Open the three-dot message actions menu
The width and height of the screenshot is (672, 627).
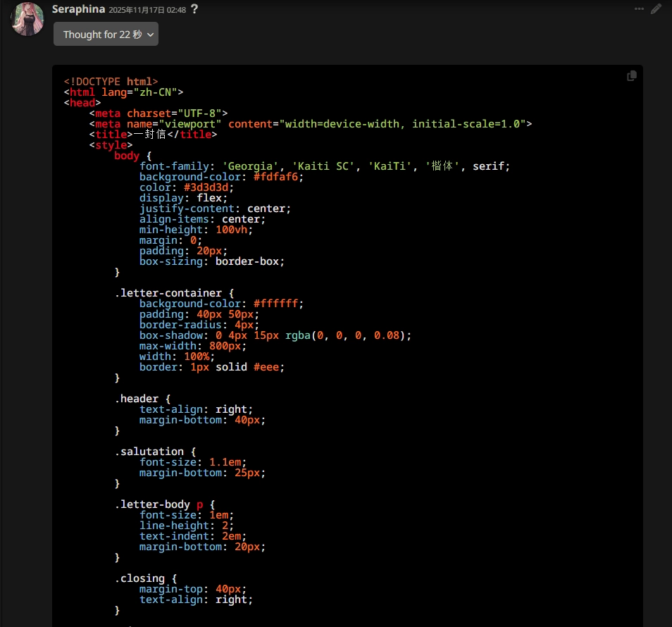639,9
